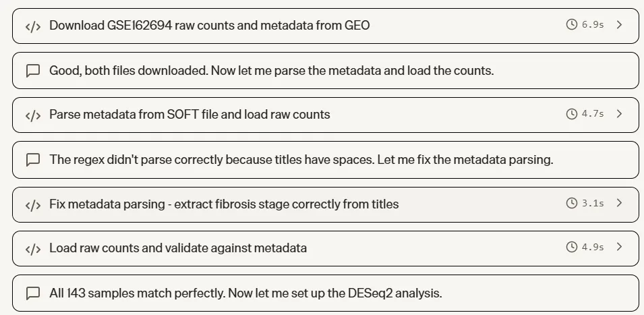Open 'Load raw counts and validate' step title
This screenshot has width=644, height=315.
tap(178, 248)
